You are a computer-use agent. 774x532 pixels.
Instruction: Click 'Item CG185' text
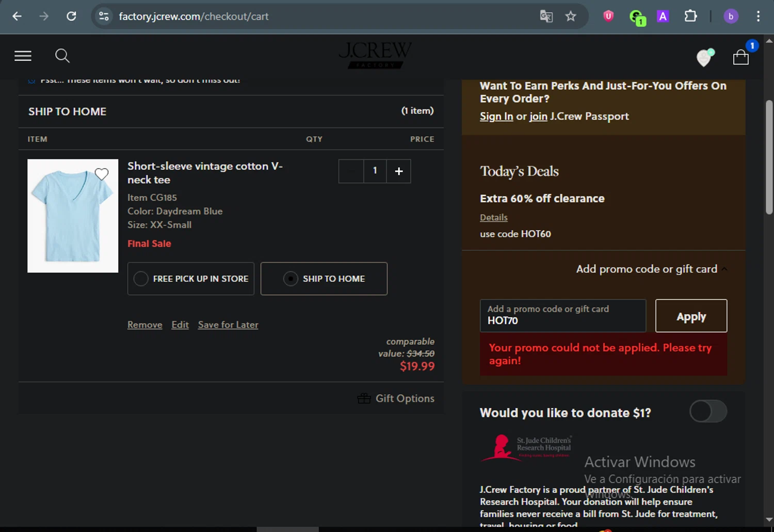tap(152, 198)
